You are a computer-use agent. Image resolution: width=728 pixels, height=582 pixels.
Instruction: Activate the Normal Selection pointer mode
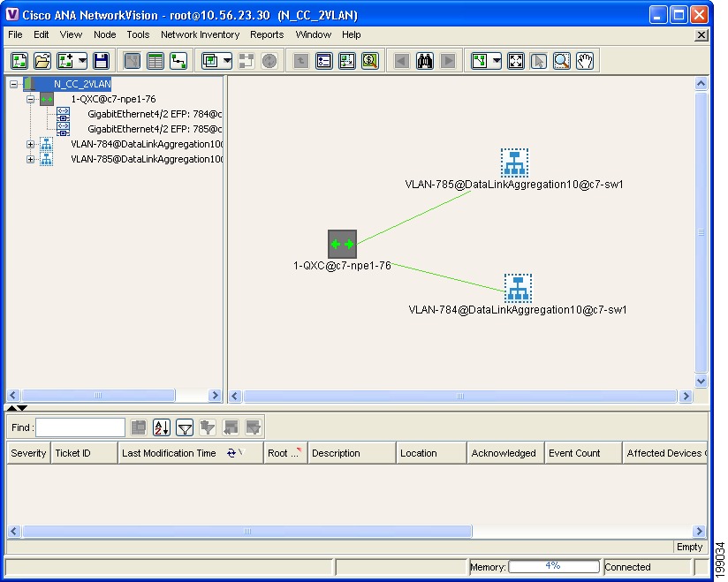coord(539,61)
